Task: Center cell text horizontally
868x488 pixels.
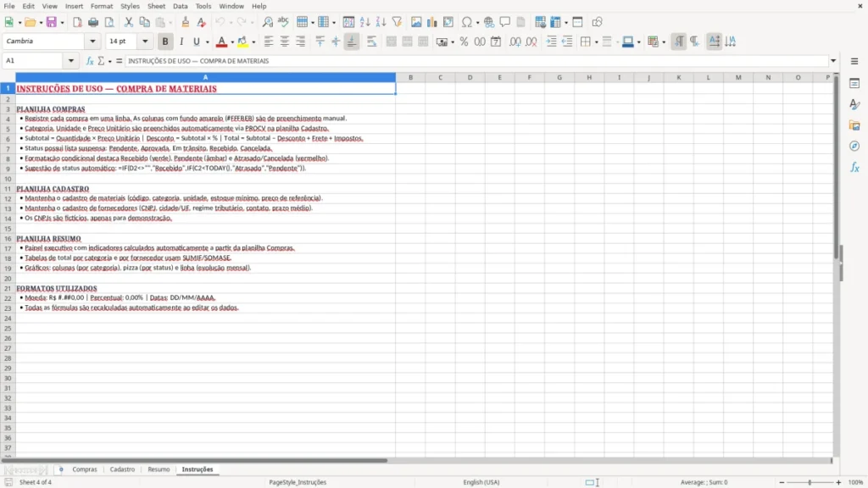Action: point(285,42)
